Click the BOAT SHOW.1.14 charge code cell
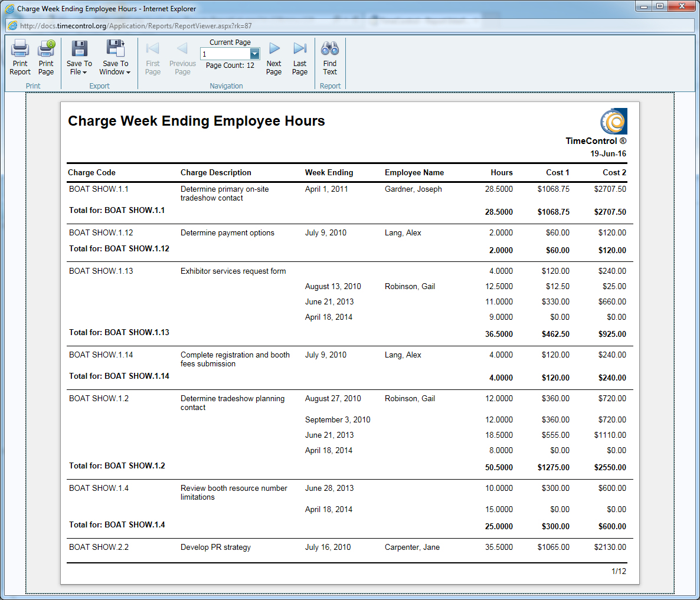The height and width of the screenshot is (600, 700). [x=101, y=355]
